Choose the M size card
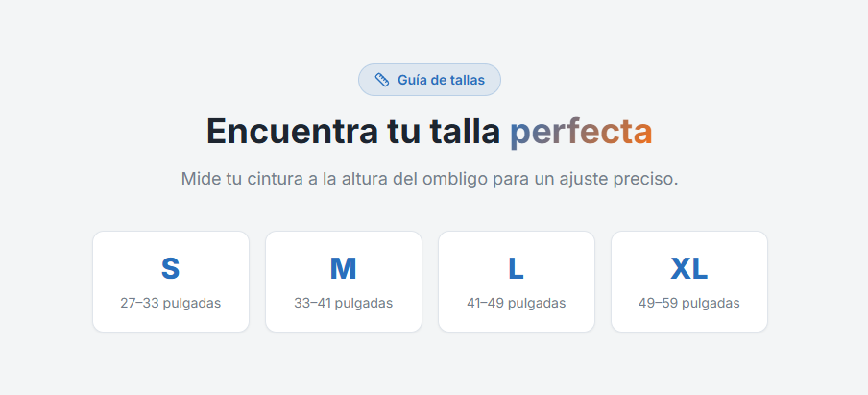Screen dimensions: 868x395 344,282
